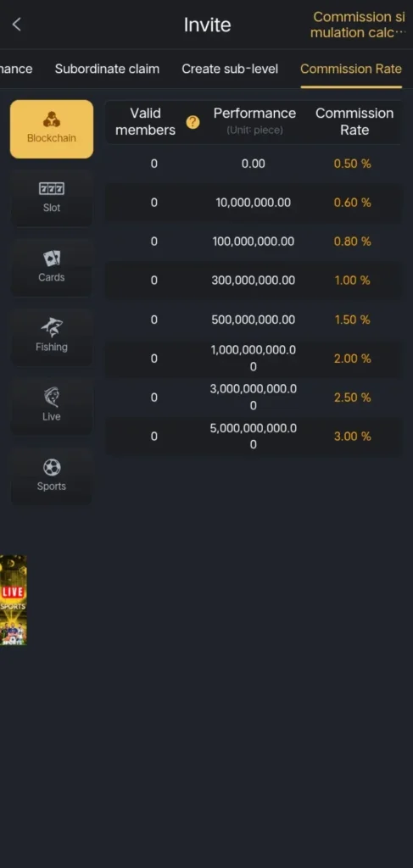
Task: Switch to the Subordinate claim tab
Action: click(x=107, y=70)
